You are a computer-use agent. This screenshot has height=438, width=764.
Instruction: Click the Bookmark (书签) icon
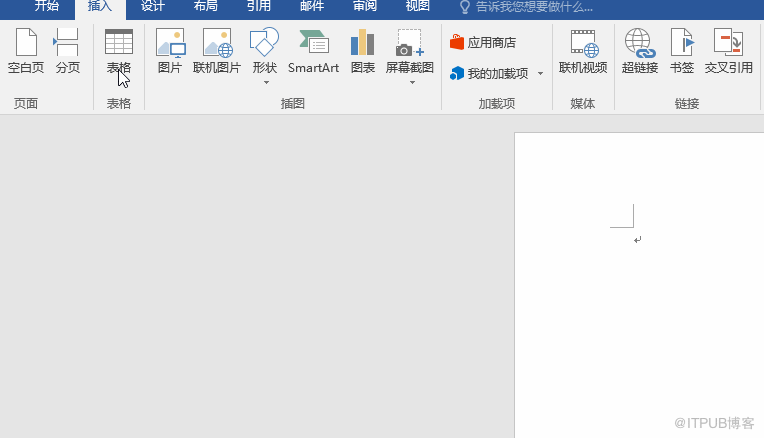tap(682, 51)
